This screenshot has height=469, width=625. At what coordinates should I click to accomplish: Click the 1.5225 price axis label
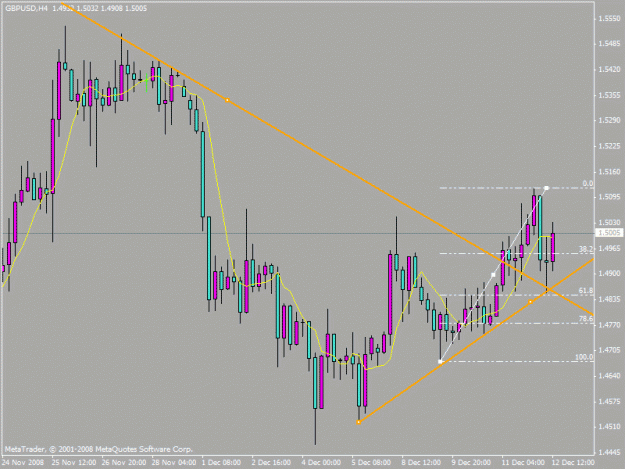tap(609, 146)
